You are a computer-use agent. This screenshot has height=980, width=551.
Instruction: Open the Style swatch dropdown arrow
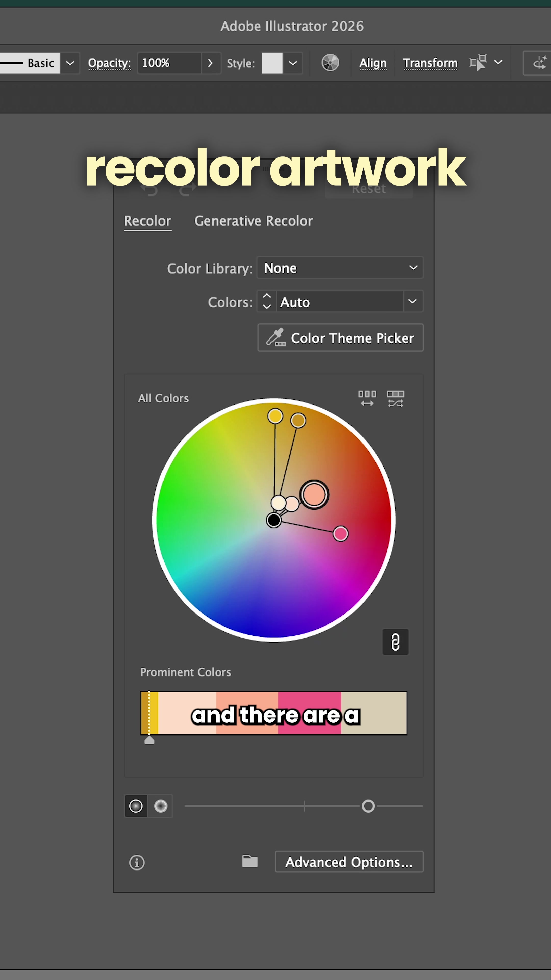[x=293, y=63]
